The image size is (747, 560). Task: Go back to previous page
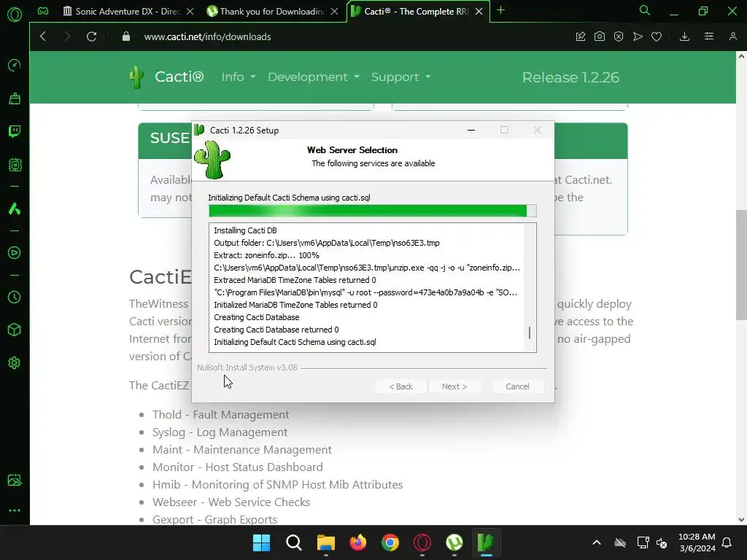(43, 36)
